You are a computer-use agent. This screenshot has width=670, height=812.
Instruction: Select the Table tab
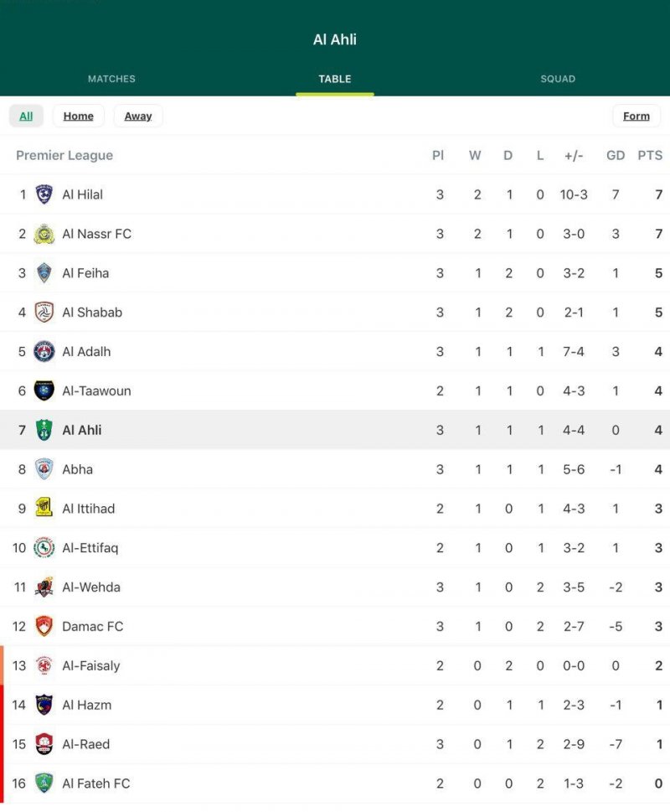334,79
